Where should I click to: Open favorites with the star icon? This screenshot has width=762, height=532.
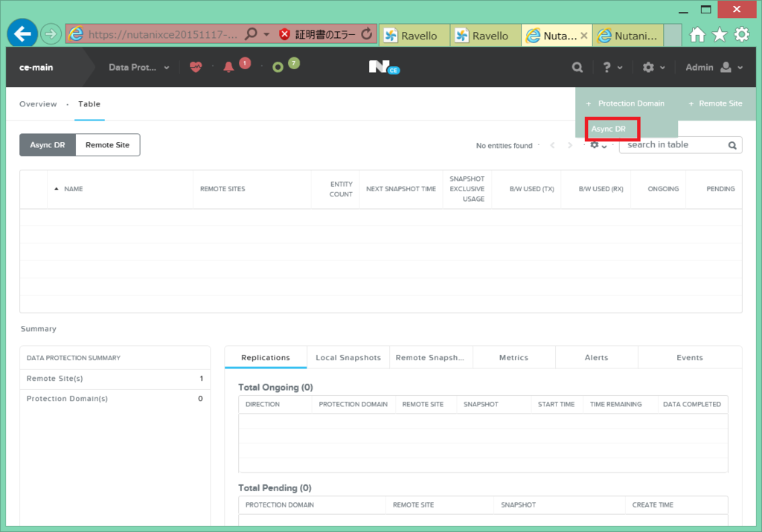point(720,34)
